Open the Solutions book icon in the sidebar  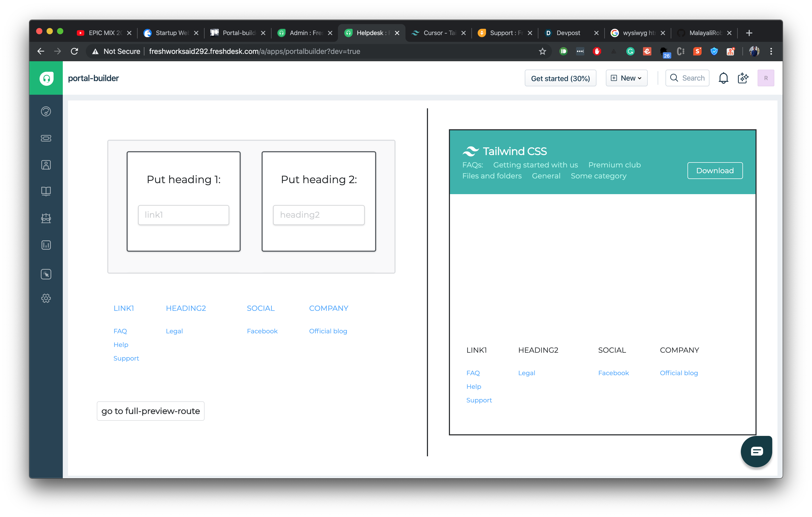(x=46, y=192)
